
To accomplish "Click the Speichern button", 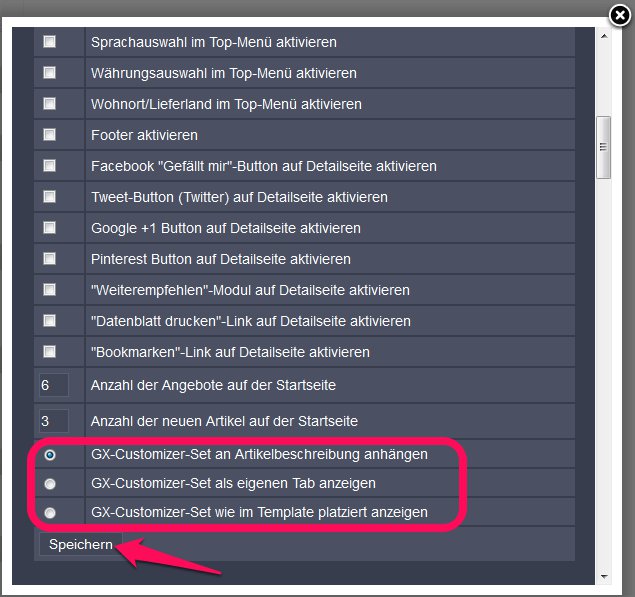I will pos(81,544).
